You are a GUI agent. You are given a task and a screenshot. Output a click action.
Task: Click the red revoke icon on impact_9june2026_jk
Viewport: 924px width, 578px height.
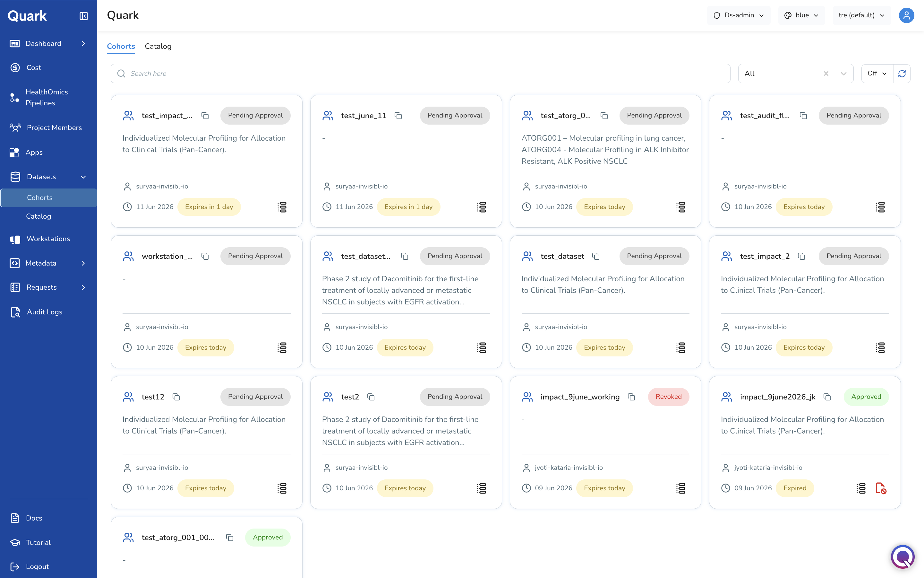(881, 488)
